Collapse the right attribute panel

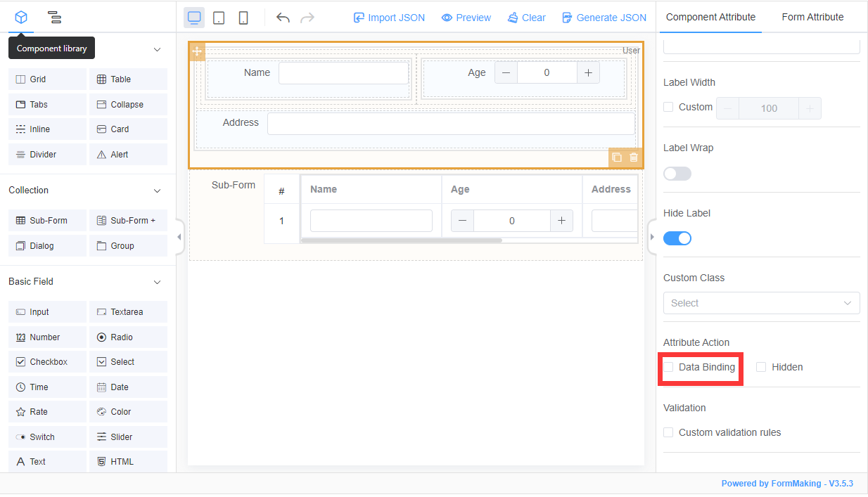click(x=651, y=237)
